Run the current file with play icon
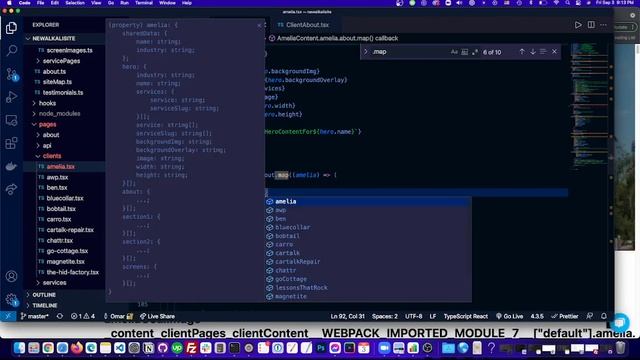Screen dimensions: 640x360 (578, 25)
